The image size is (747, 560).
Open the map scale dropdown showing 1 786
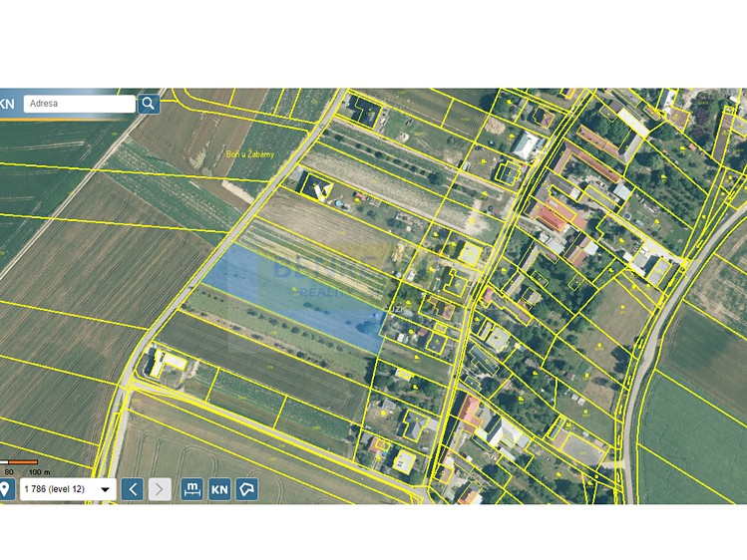point(68,489)
